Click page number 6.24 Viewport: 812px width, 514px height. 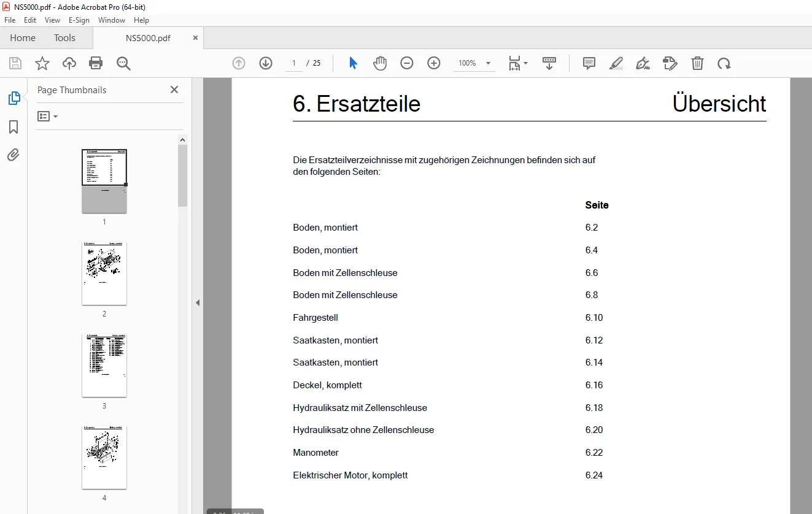[x=594, y=475]
